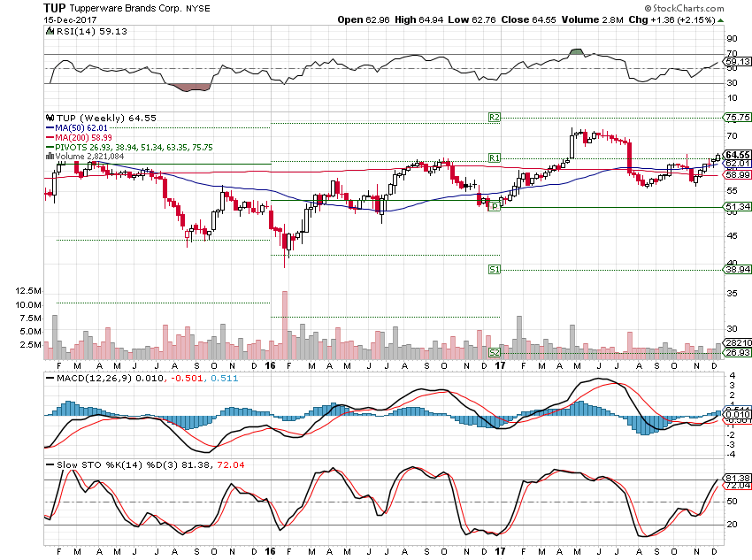Click the 58.99 moving average price tag
Image resolution: width=752 pixels, height=560 pixels.
738,175
